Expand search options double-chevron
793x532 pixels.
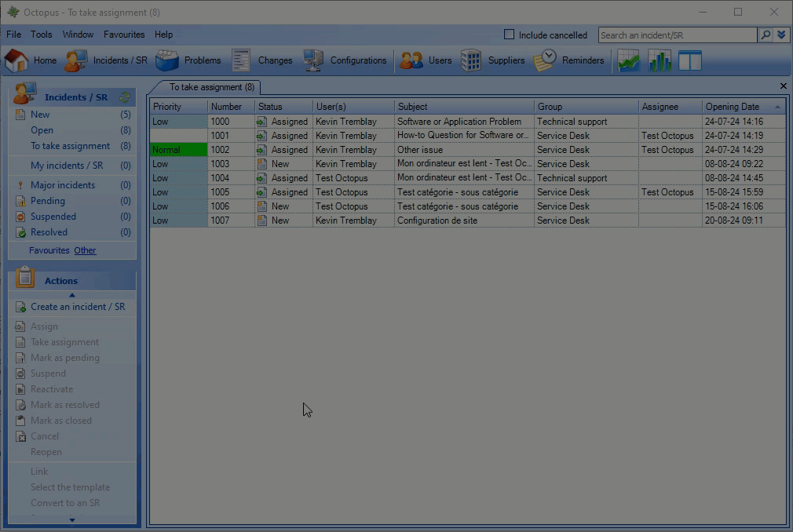point(781,35)
